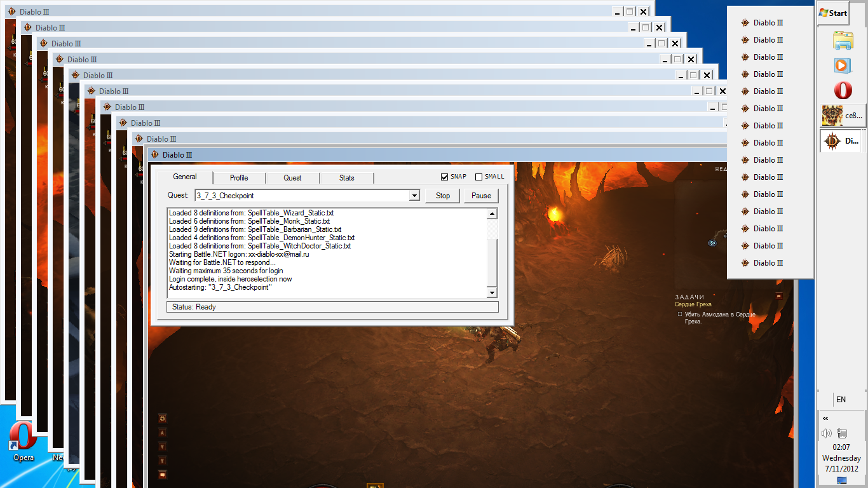Click log line mentioning SpellTable_DemonHunter_Static.txt

click(262, 238)
